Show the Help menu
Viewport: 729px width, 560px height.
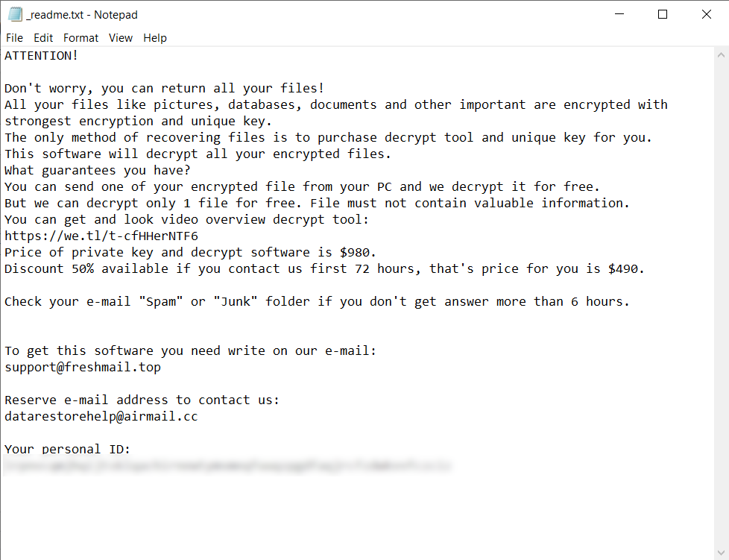pos(155,38)
